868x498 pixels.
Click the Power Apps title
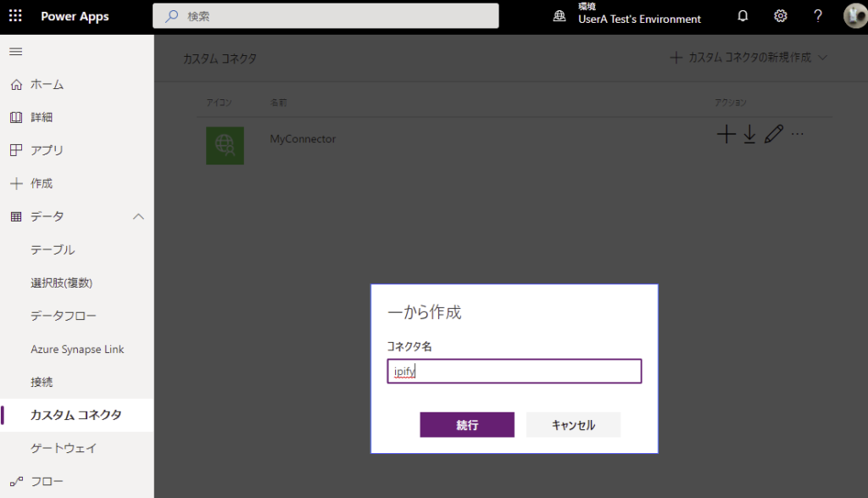75,16
